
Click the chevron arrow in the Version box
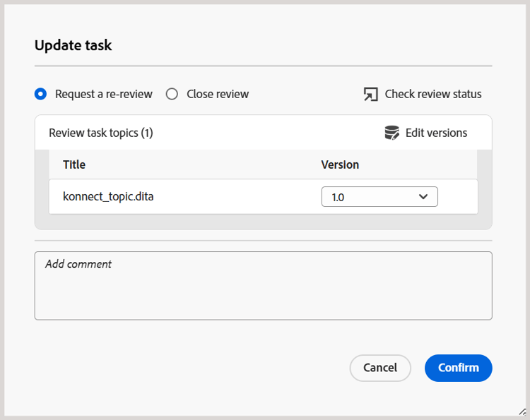point(423,197)
